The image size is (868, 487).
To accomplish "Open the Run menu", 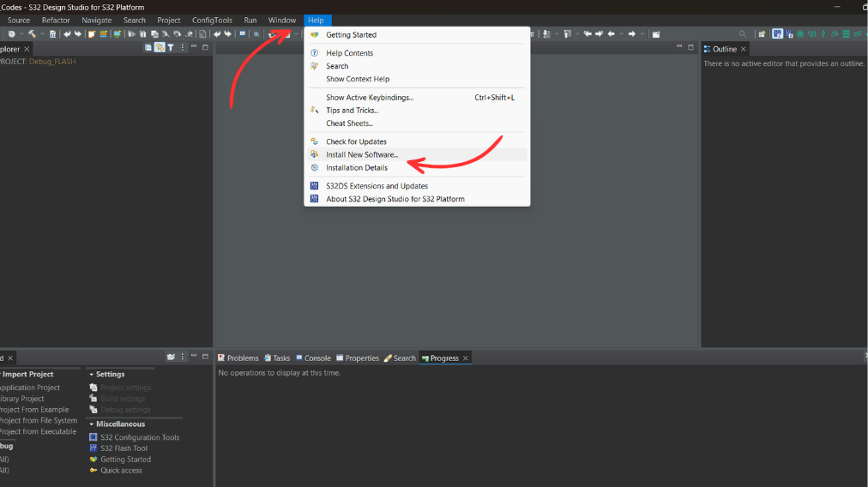I will pyautogui.click(x=250, y=21).
